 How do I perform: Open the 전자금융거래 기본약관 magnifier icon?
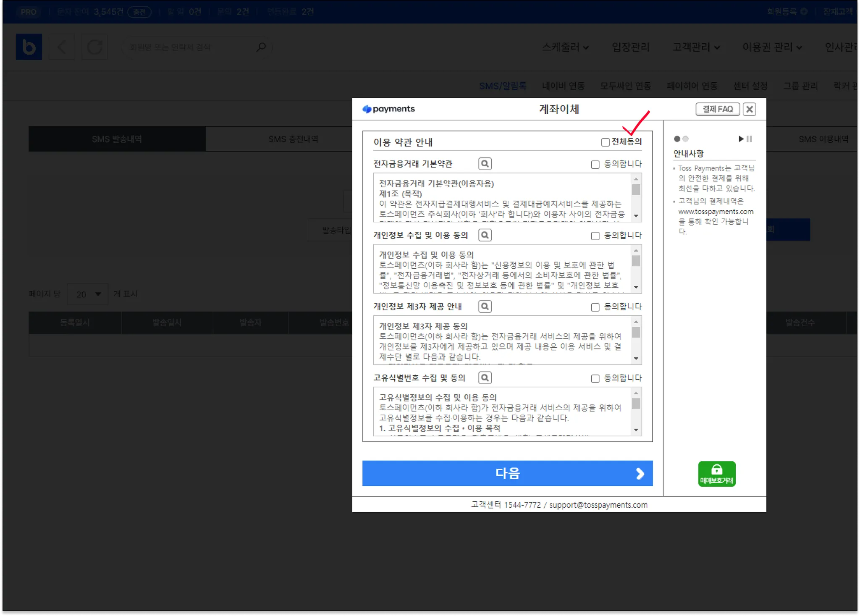[x=485, y=164]
